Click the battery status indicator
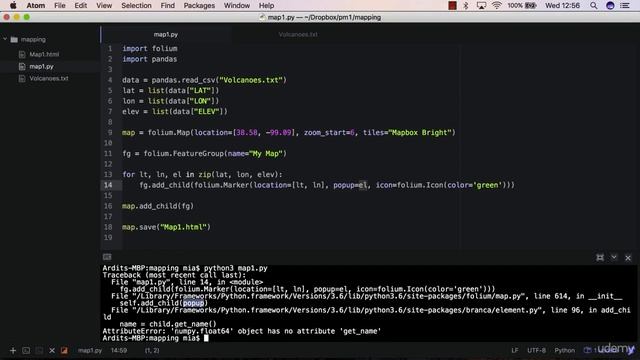Screen dimensions: 640x360 (522, 5)
